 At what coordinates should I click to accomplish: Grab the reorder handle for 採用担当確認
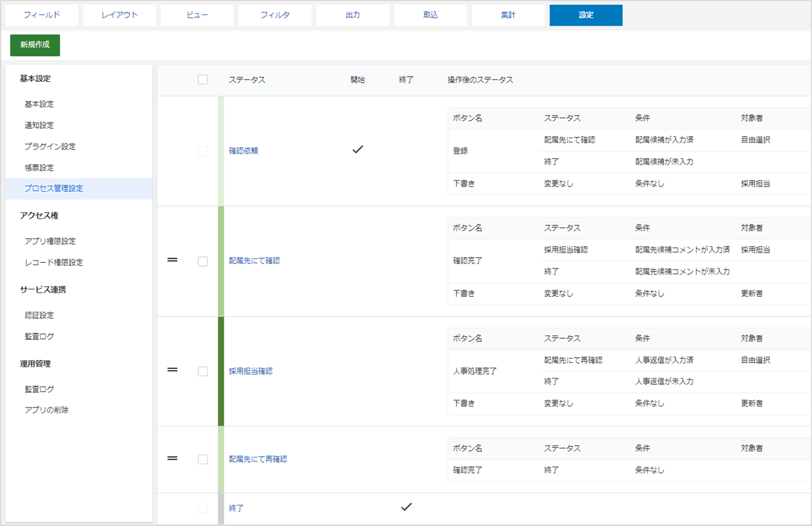coord(172,370)
